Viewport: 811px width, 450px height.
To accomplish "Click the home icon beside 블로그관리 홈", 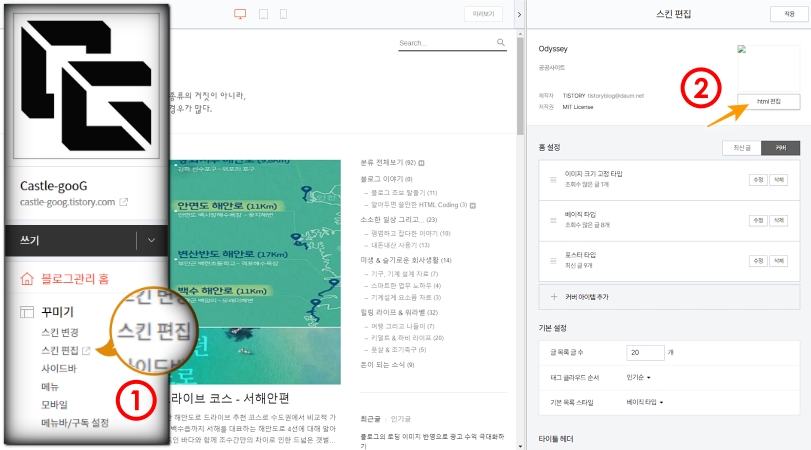I will pyautogui.click(x=27, y=279).
